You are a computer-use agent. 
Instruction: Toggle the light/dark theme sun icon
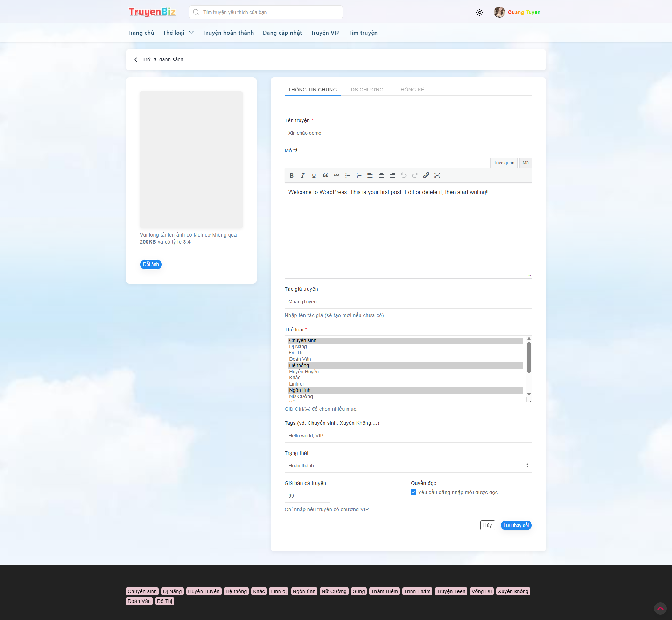(x=479, y=13)
